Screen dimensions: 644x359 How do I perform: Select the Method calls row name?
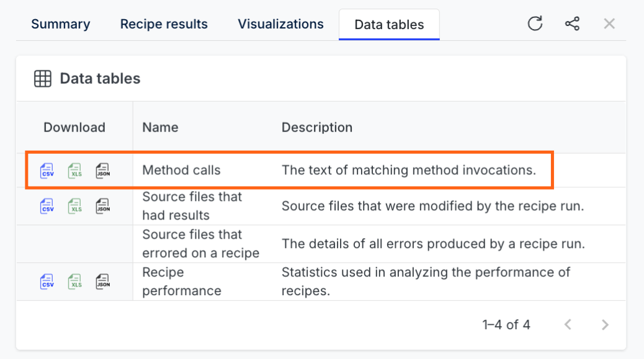tap(181, 171)
